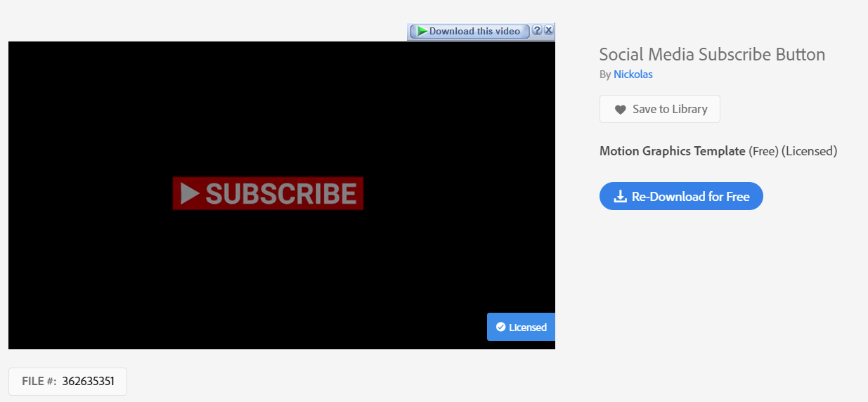Click the checkmark icon on the Licensed badge
This screenshot has width=868, height=402.
(500, 327)
